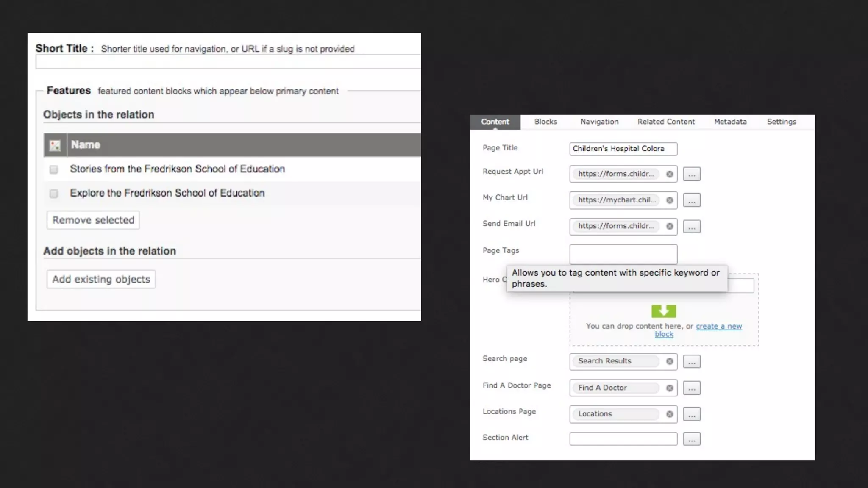The image size is (868, 488).
Task: Click the Add existing objects button
Action: point(101,279)
